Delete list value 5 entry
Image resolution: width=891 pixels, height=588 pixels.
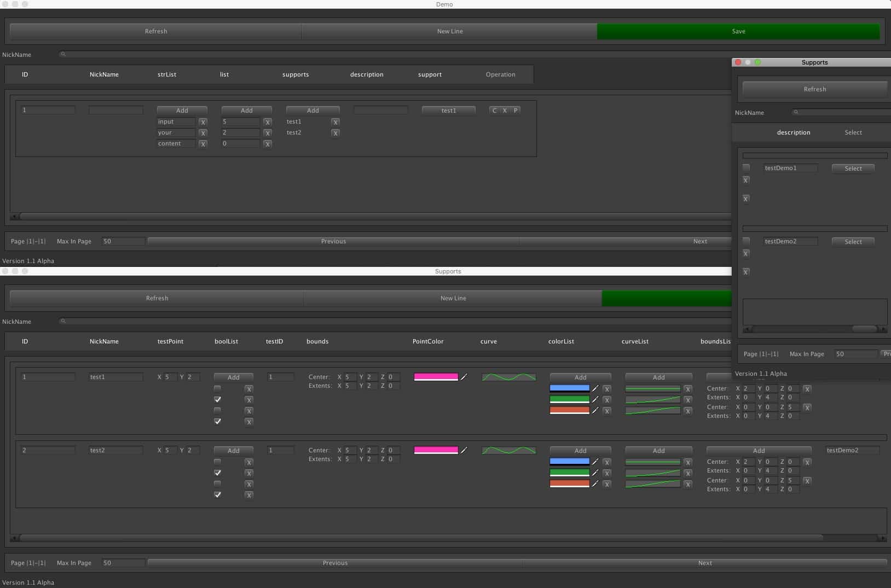pyautogui.click(x=268, y=122)
